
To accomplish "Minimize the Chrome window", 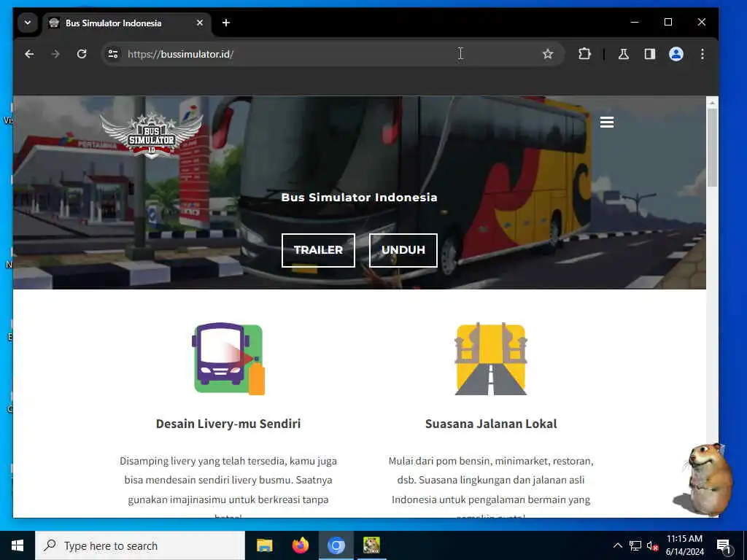I will point(635,23).
